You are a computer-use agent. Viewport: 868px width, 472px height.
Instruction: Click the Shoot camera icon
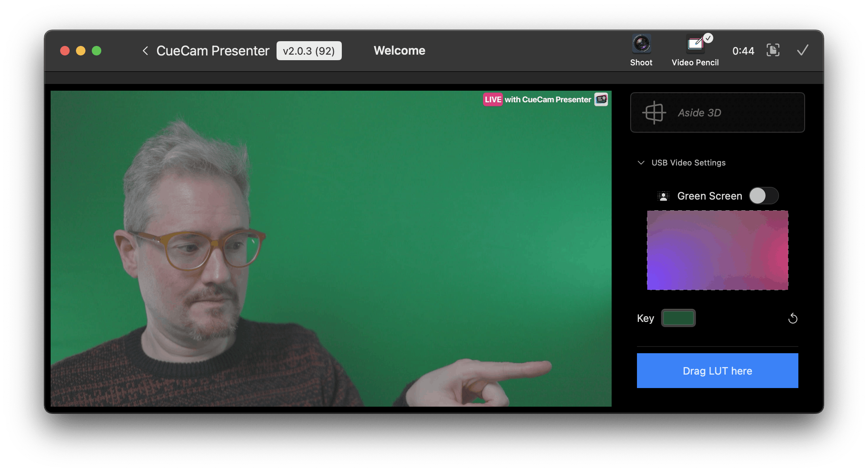[x=639, y=46]
